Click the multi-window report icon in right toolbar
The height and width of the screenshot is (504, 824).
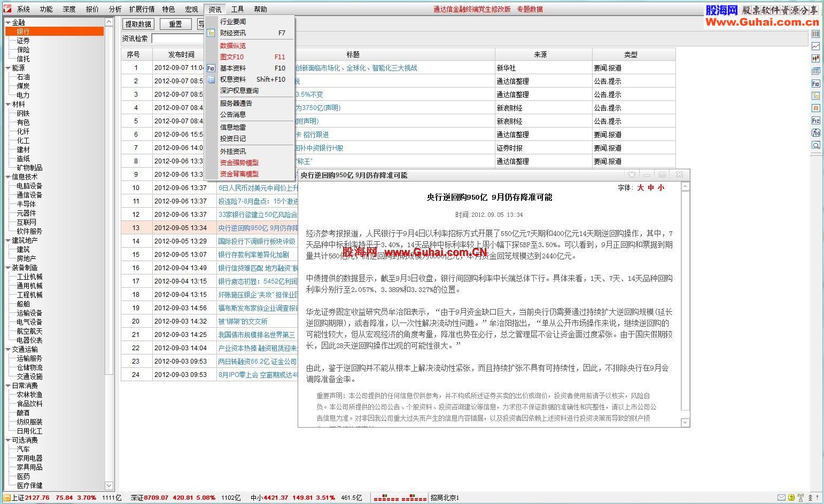[815, 71]
